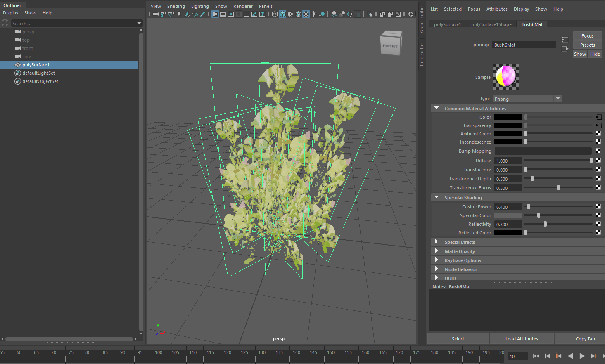This screenshot has height=364, width=605.
Task: Click the Presets button
Action: tap(587, 45)
